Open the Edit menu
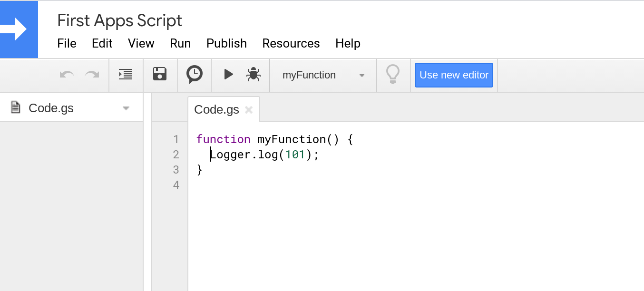 pyautogui.click(x=102, y=43)
